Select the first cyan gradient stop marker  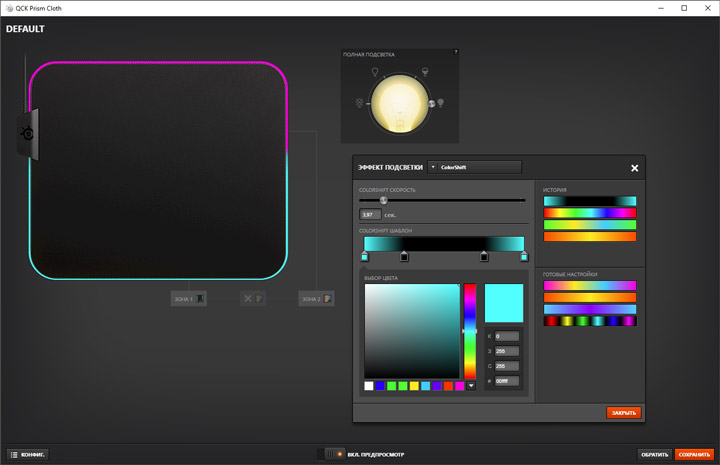click(x=365, y=256)
